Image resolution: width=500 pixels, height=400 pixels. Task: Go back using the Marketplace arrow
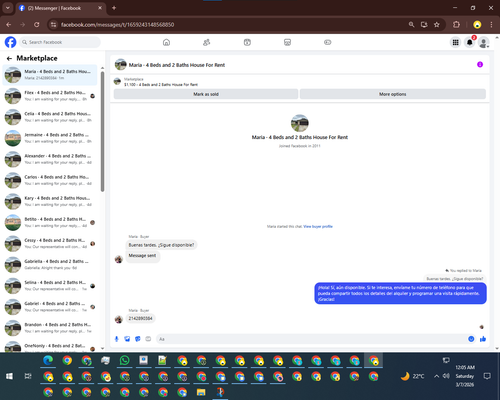[9, 59]
